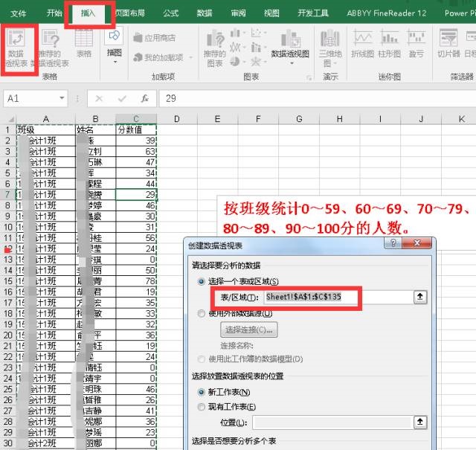Click the confirm entry checkmark icon

(x=122, y=98)
